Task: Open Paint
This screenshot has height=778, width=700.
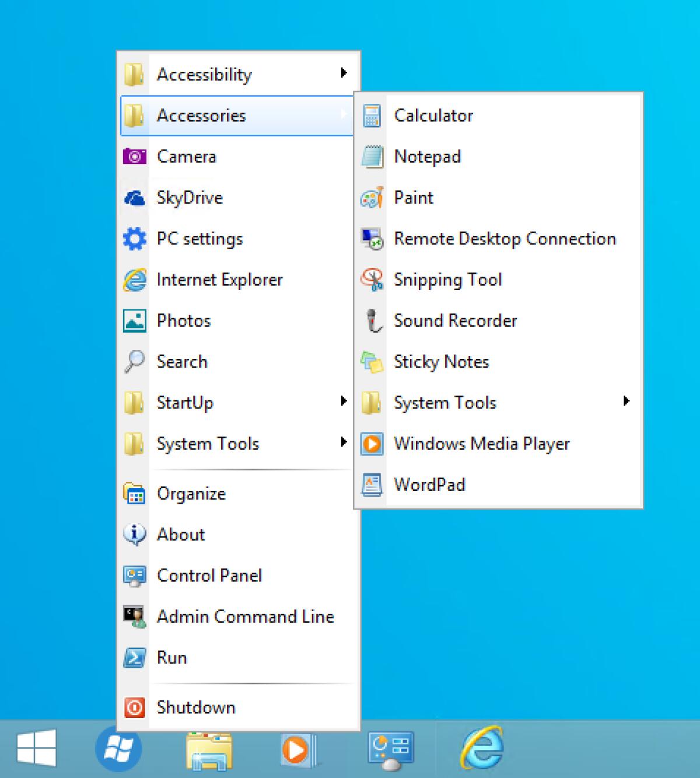Action: (413, 198)
